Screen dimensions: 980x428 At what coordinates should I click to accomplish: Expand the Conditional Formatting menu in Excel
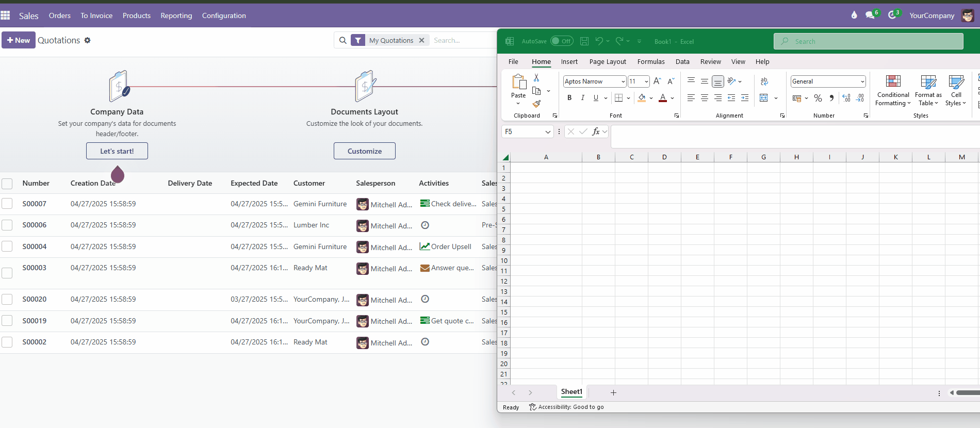[x=893, y=91]
